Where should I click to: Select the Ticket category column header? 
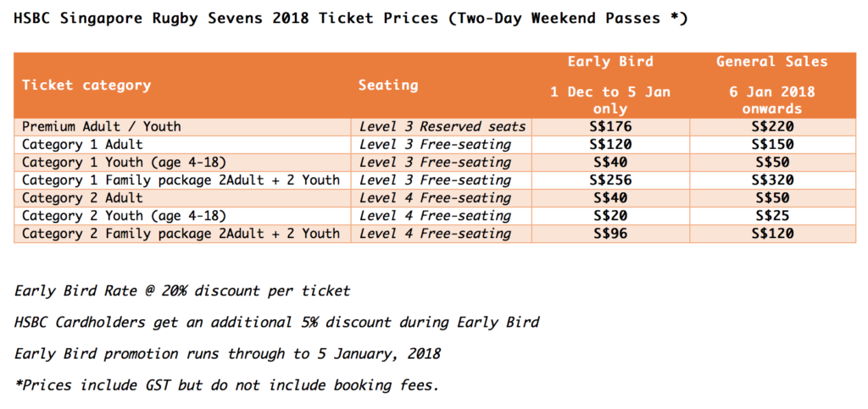86,85
